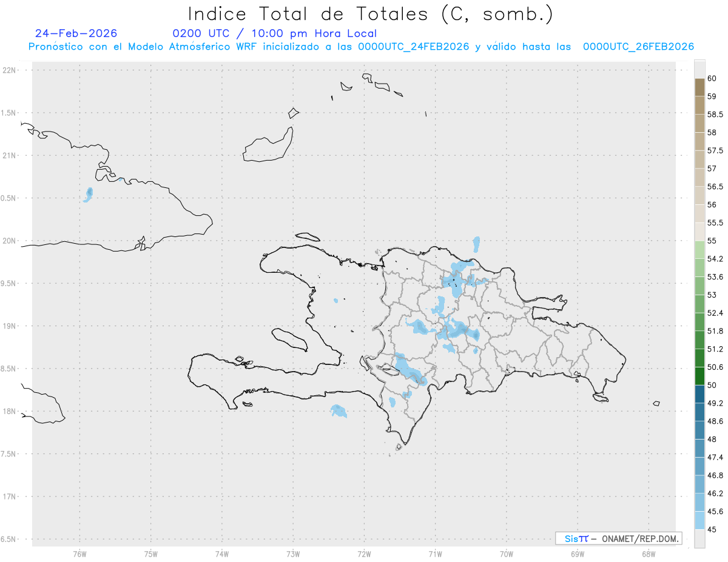Click longitude label "72W"

364,554
